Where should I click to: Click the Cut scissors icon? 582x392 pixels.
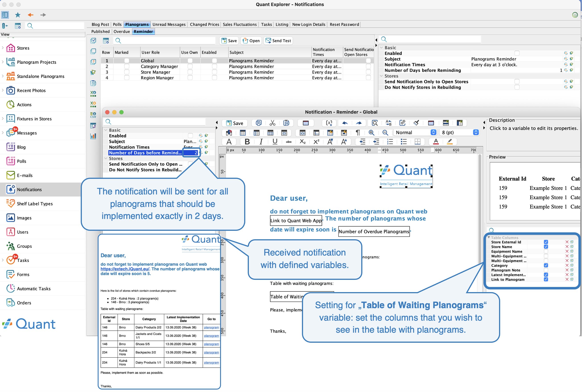[272, 123]
